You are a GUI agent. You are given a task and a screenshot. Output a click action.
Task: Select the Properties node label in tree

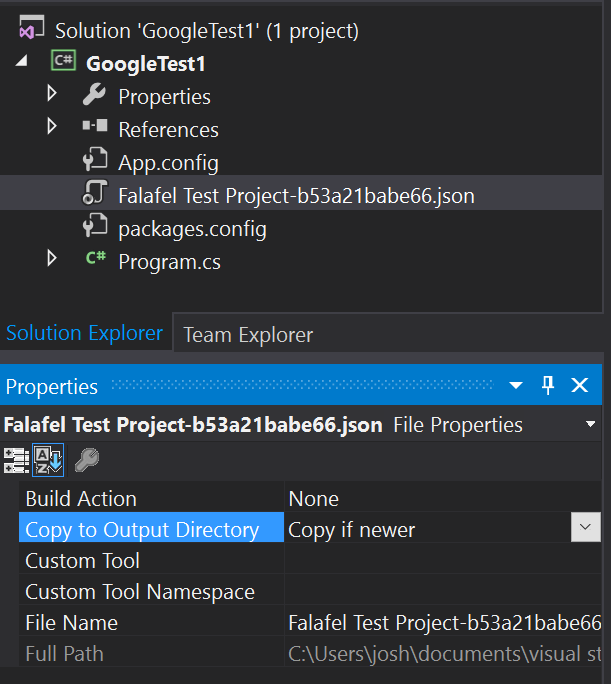pos(164,97)
